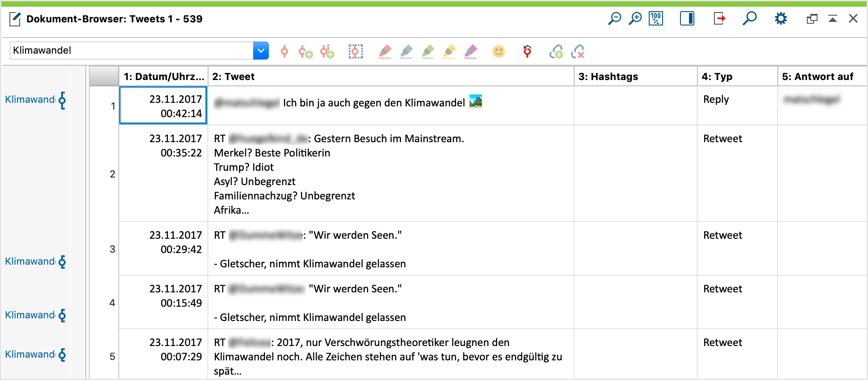Select row number 2
This screenshot has height=380, width=868.
coord(104,174)
